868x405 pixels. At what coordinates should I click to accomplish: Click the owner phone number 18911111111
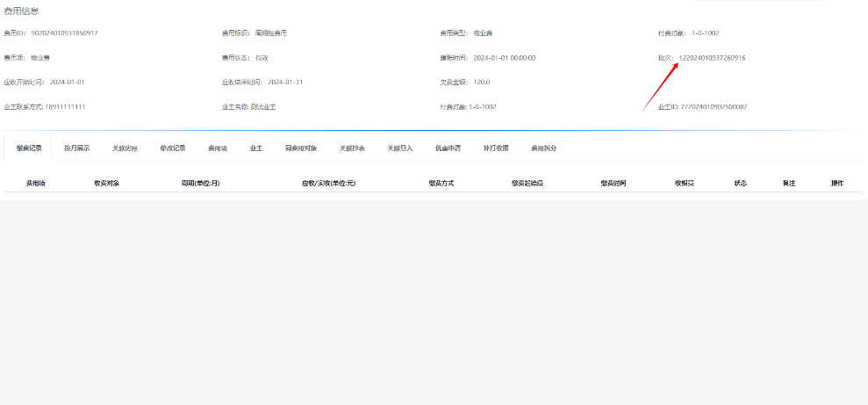click(65, 107)
